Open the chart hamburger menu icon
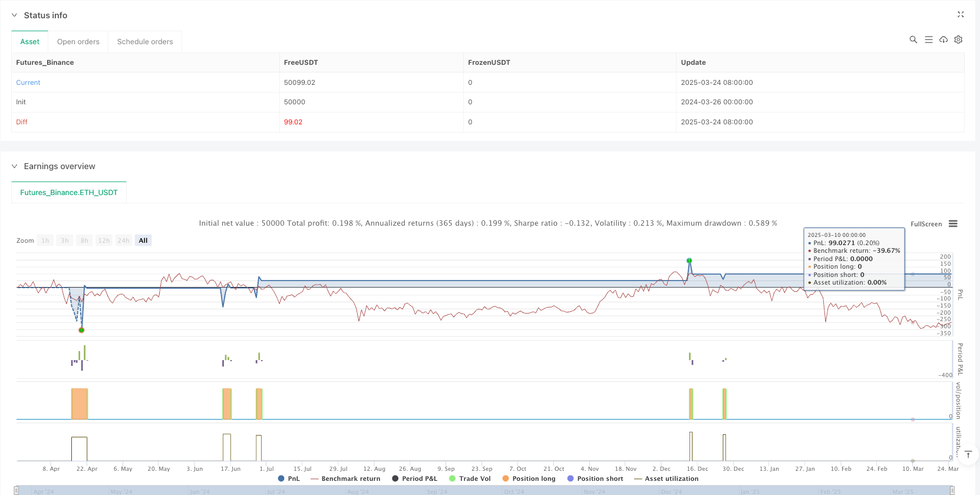This screenshot has height=495, width=980. tap(953, 224)
